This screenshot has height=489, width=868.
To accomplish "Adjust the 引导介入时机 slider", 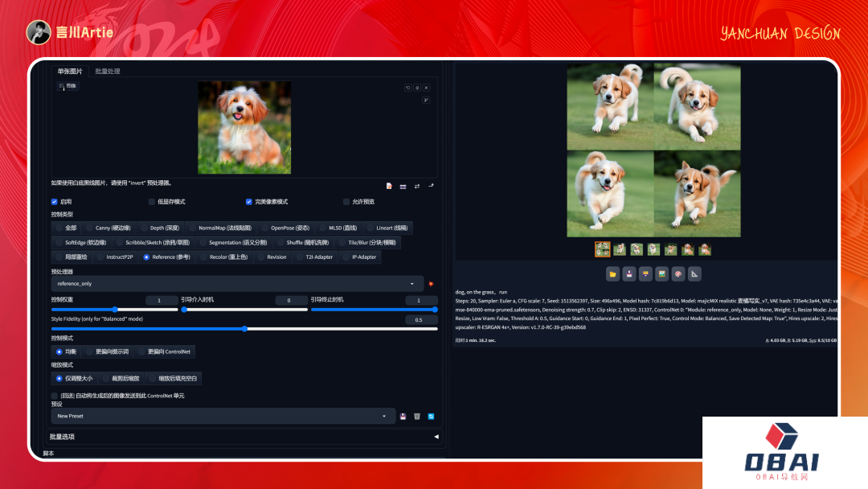I will pos(244,310).
